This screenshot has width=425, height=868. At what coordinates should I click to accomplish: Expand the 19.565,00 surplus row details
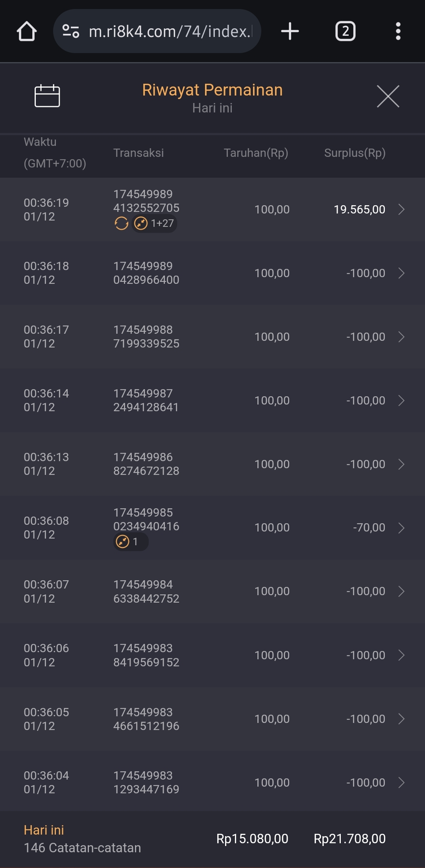pos(401,210)
